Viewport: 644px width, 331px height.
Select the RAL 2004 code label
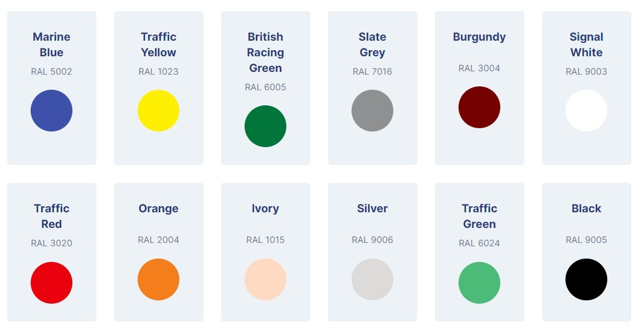point(158,240)
